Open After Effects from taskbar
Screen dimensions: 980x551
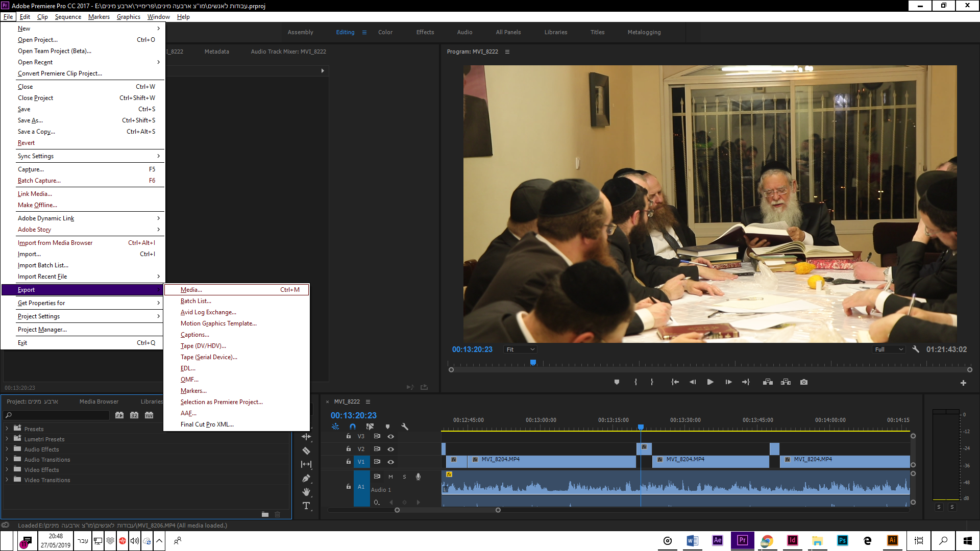click(717, 540)
